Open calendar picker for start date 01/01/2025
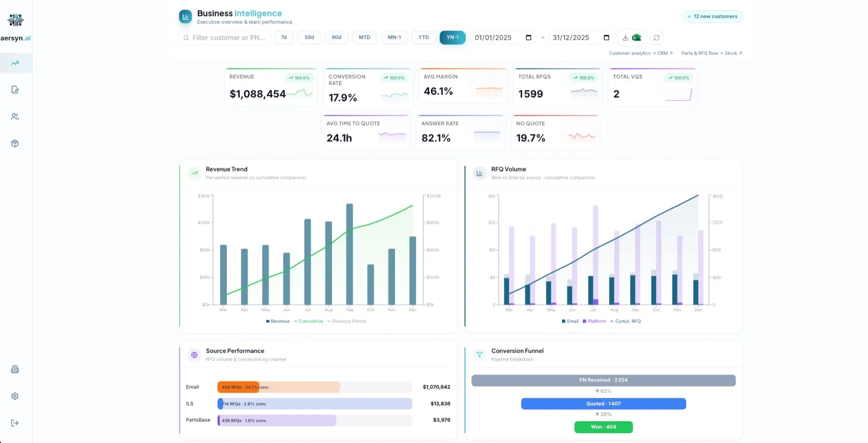 click(x=528, y=37)
